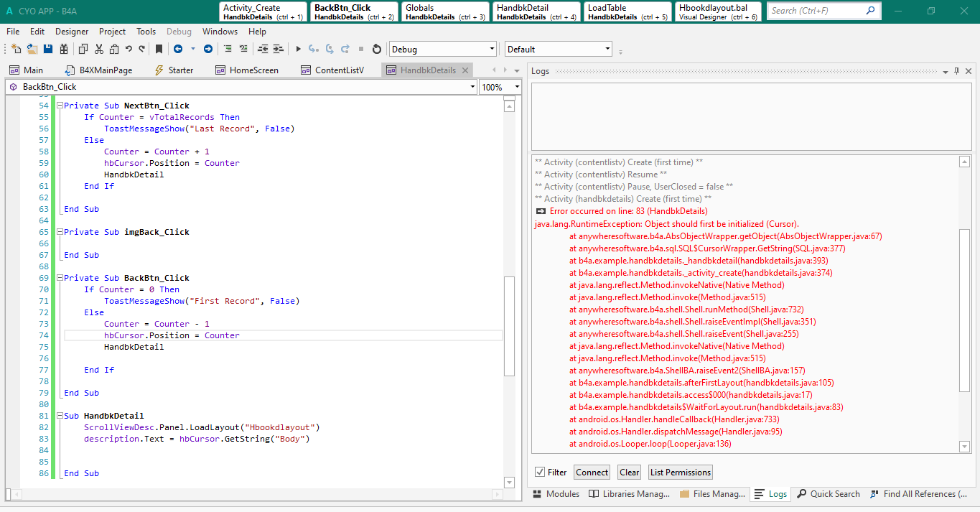Screen dimensions: 980x512
Task: Jump to LoadTable quick navigation button
Action: tap(627, 11)
